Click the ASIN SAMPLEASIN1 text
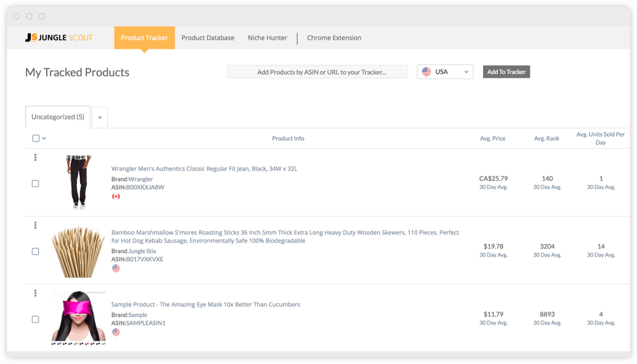Screen dimensions: 637x364 point(138,323)
